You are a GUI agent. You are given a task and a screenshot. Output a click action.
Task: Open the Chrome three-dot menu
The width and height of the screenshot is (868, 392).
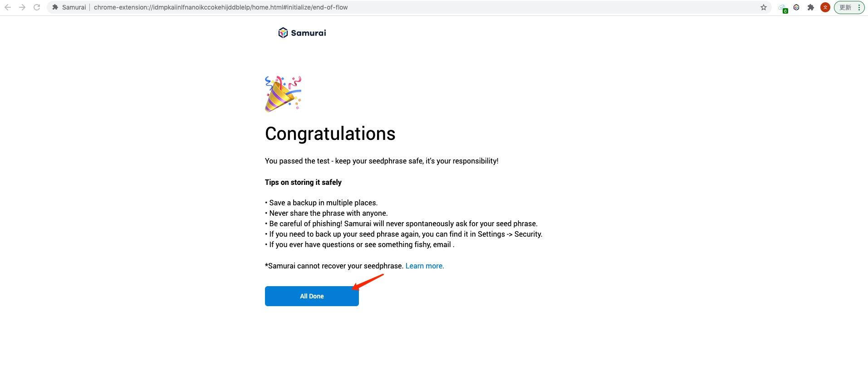pyautogui.click(x=859, y=7)
